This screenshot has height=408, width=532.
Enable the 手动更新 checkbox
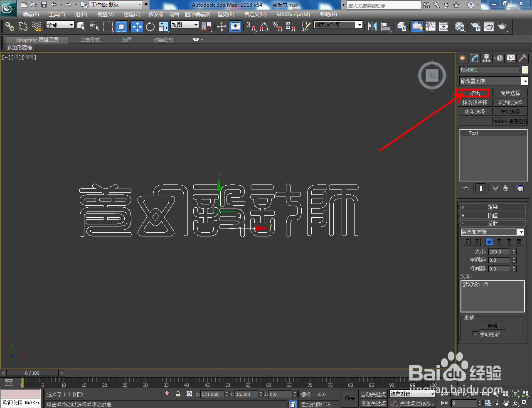pyautogui.click(x=475, y=334)
